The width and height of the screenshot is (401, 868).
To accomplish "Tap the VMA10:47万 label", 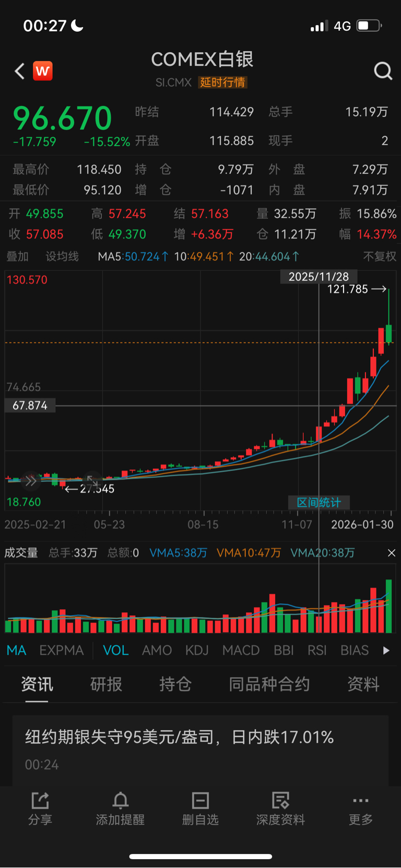I will 249,553.
